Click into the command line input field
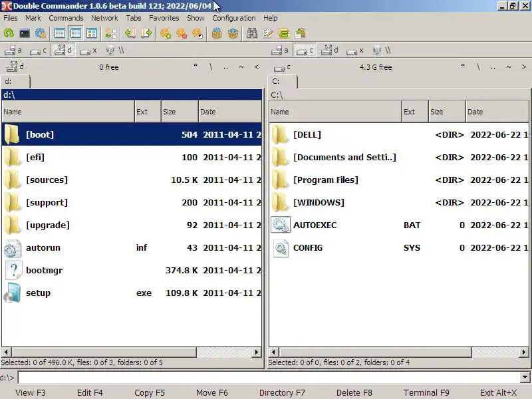The width and height of the screenshot is (532, 399). 269,377
